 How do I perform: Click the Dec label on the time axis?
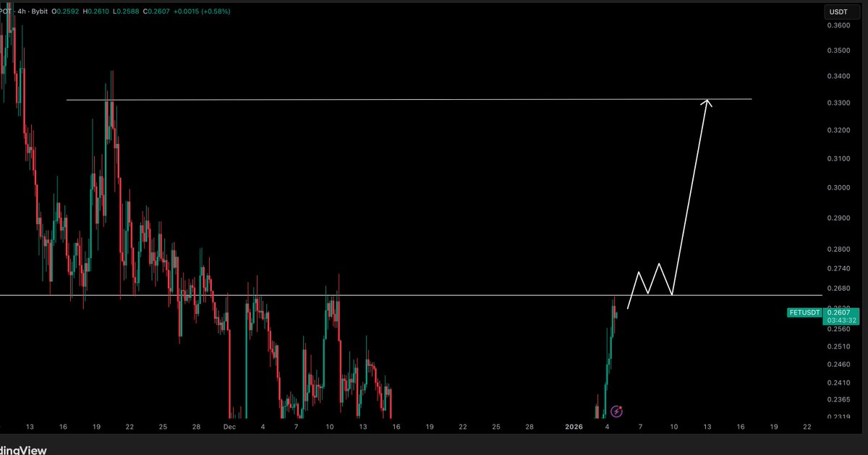click(229, 428)
